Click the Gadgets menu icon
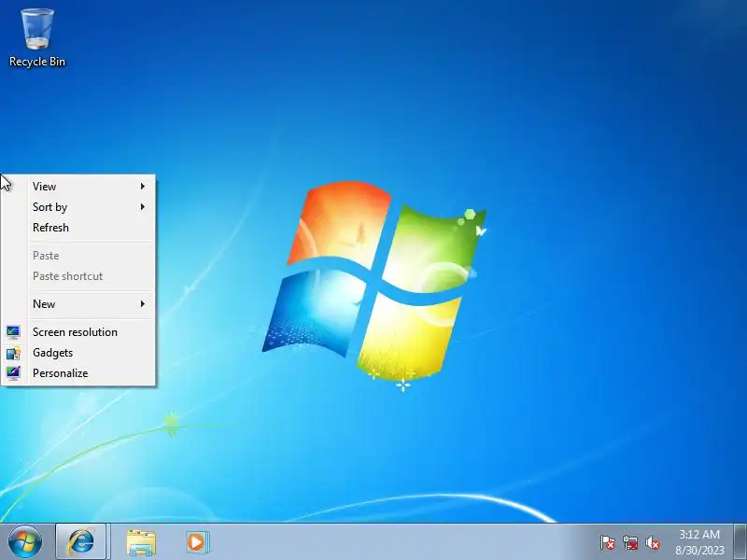 tap(13, 353)
